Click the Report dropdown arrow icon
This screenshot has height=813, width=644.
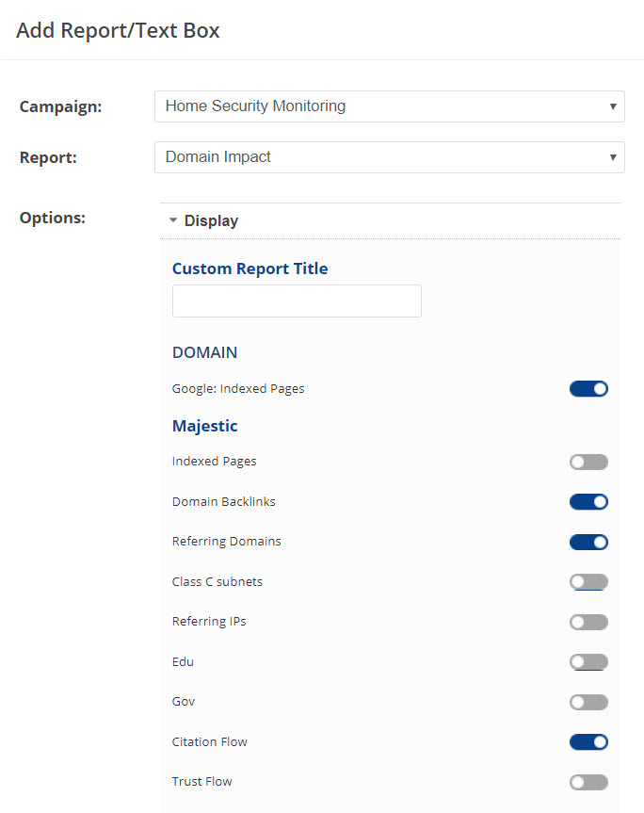[x=613, y=157]
